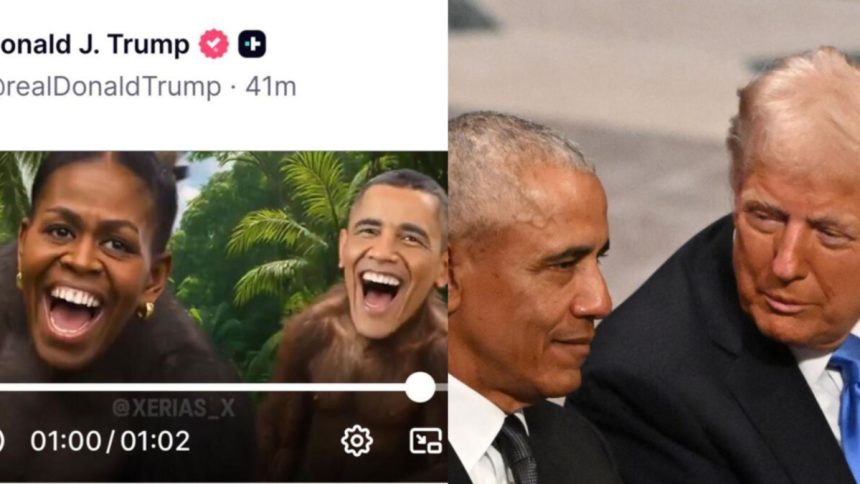Open the @realDonaldTrump handle link
The image size is (860, 484).
pos(110,87)
